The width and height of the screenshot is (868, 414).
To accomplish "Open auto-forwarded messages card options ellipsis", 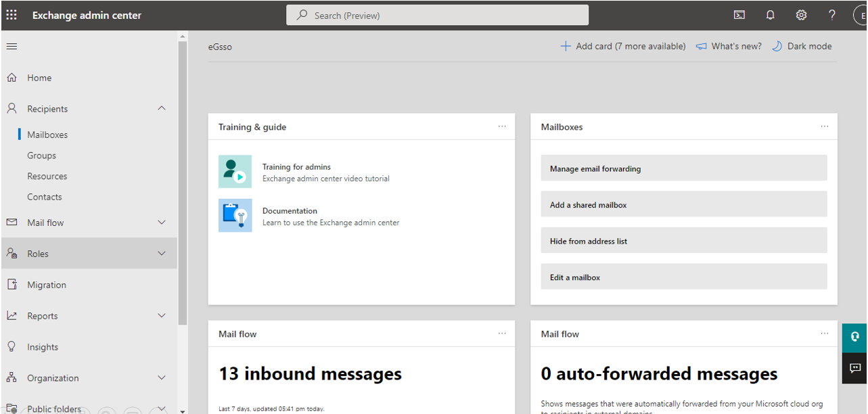I will (824, 333).
